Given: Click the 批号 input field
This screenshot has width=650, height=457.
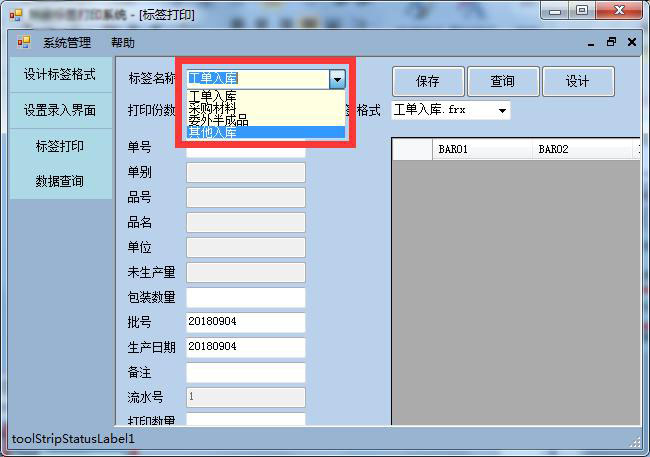Looking at the screenshot, I should (x=245, y=322).
